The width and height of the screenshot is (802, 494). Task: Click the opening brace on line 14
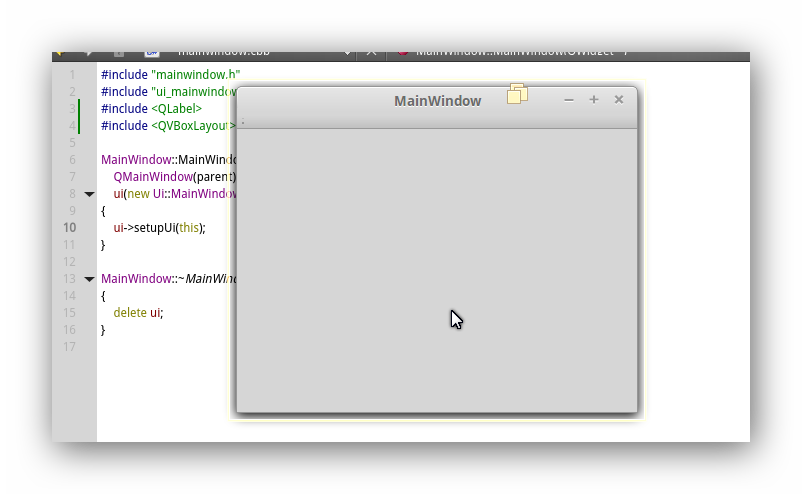(103, 296)
